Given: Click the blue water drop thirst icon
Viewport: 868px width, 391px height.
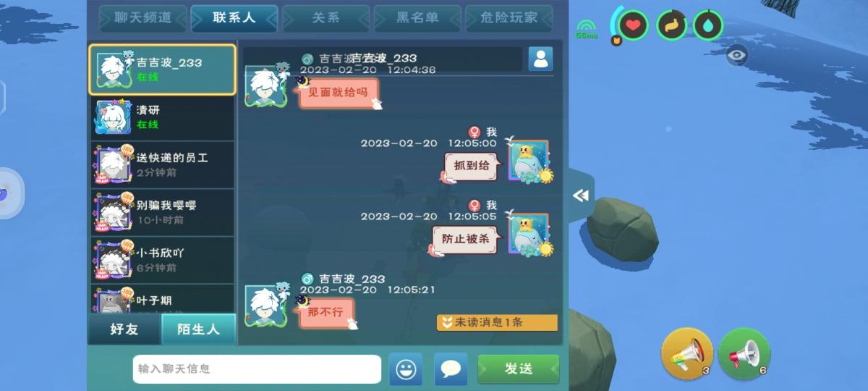Looking at the screenshot, I should coord(708,25).
